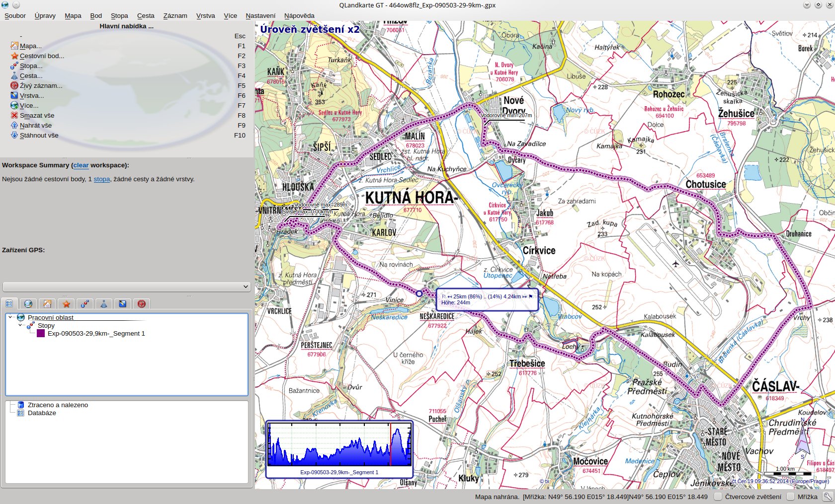Switch to the maps house tab

47,303
